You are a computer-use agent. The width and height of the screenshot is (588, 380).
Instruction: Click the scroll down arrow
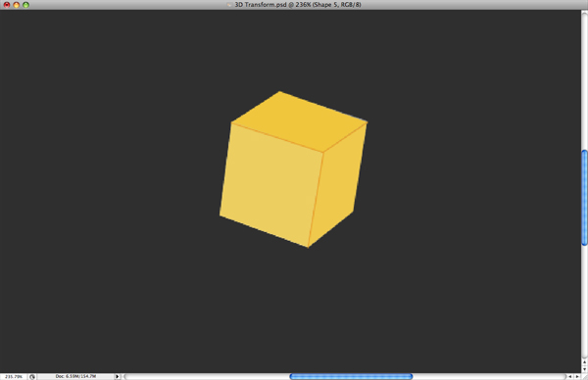point(584,369)
